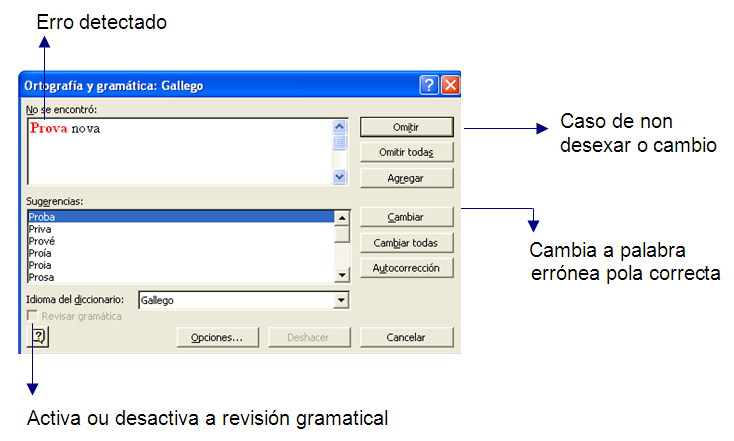Open the Opciones... settings
The width and height of the screenshot is (734, 441).
(217, 337)
